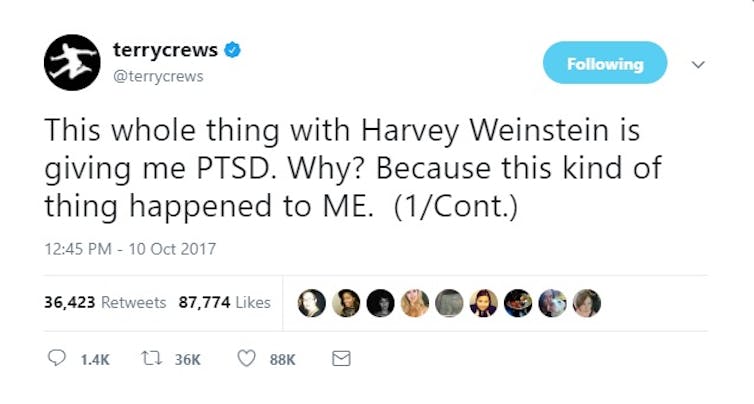The width and height of the screenshot is (754, 404).
Task: Open the 12:45 PM - 10 Oct 2017 timestamp
Action: tap(130, 249)
